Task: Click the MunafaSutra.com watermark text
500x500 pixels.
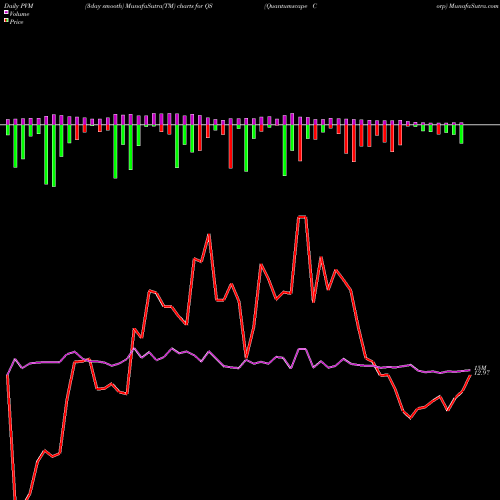Action: (x=473, y=6)
